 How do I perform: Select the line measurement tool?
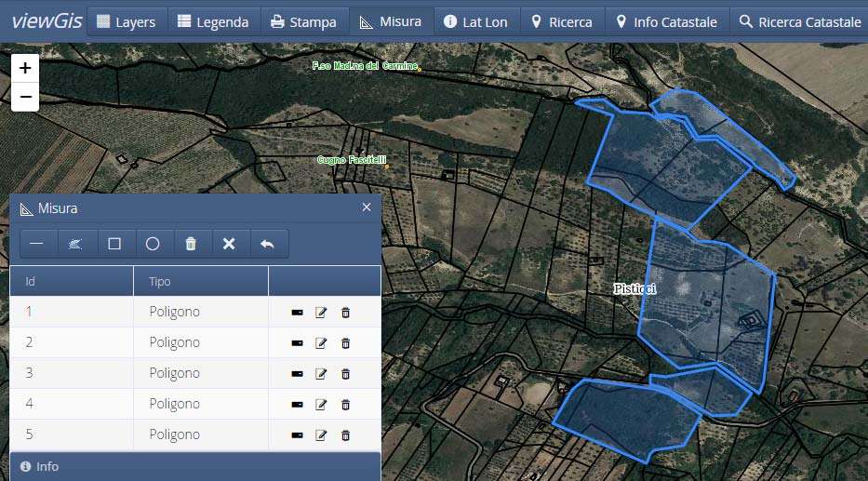(x=36, y=244)
